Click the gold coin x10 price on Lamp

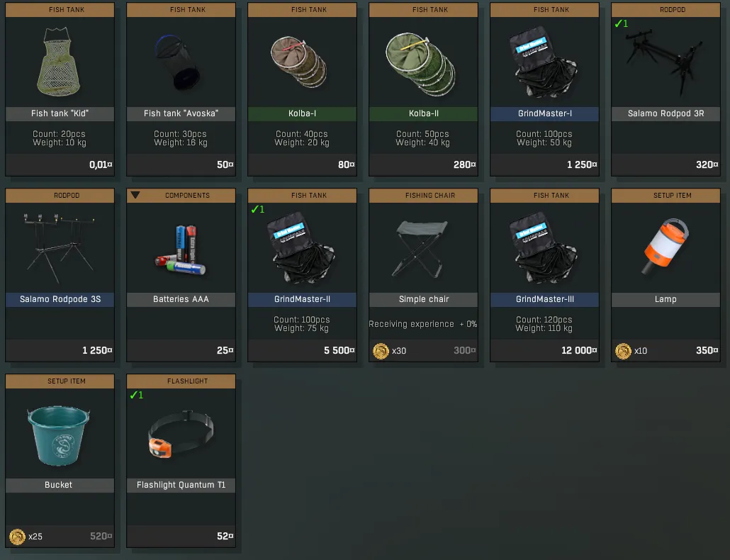(631, 351)
